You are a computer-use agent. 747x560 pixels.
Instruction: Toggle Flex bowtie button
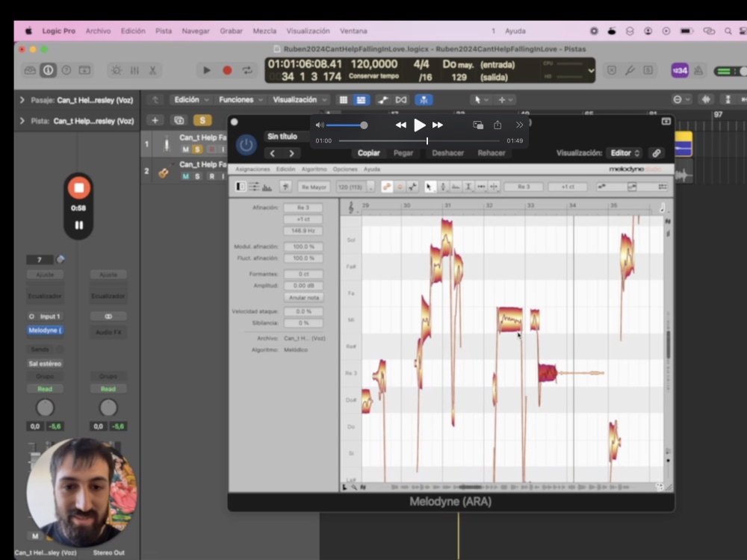pos(401,99)
